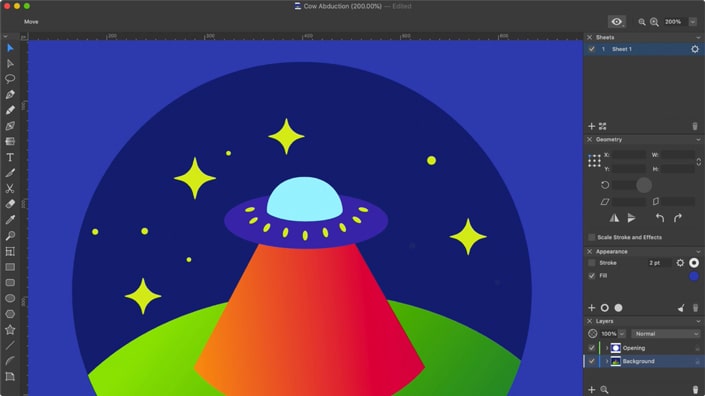Clear appearance with broom icon
The height and width of the screenshot is (396, 705).
[x=681, y=308]
